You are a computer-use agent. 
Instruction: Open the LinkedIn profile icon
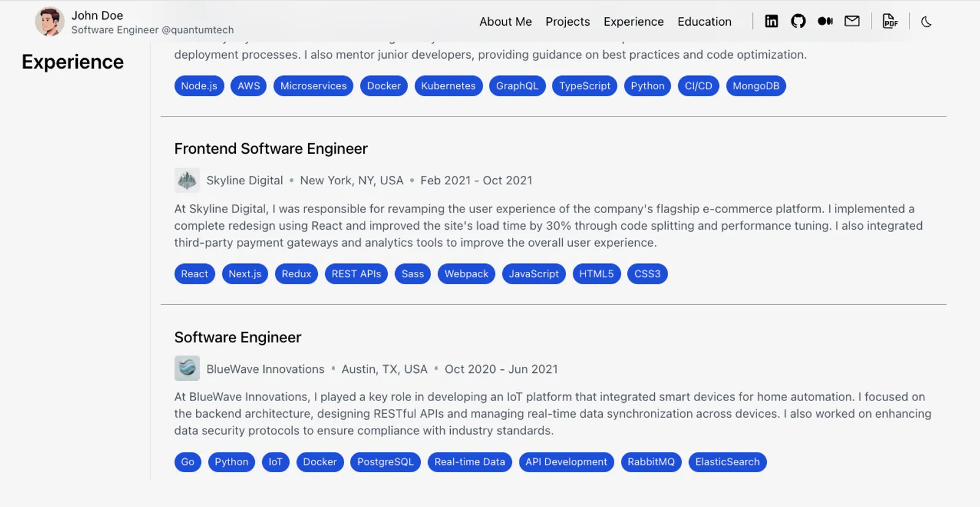click(x=771, y=21)
